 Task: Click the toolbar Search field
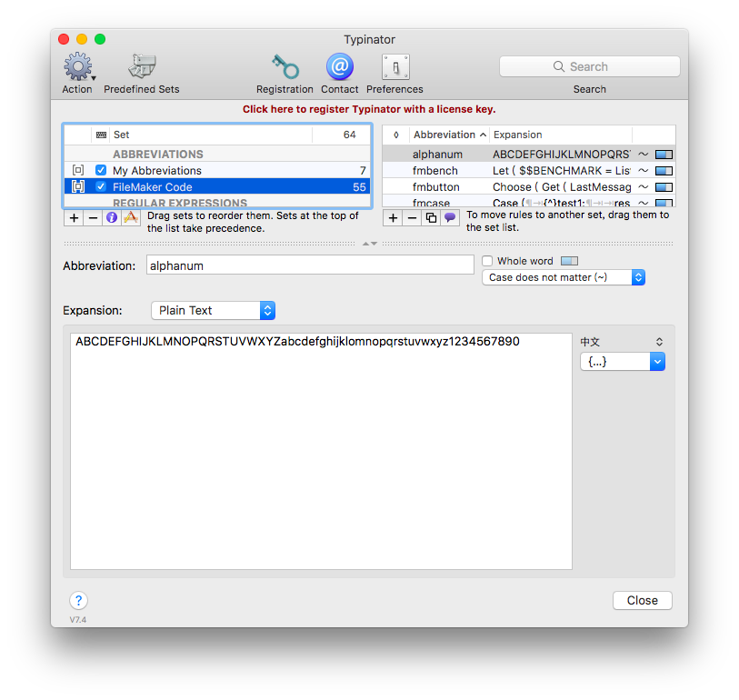click(x=590, y=66)
